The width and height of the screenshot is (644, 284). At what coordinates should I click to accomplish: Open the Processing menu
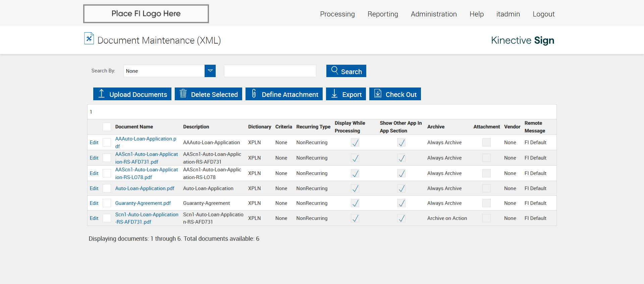(x=337, y=14)
